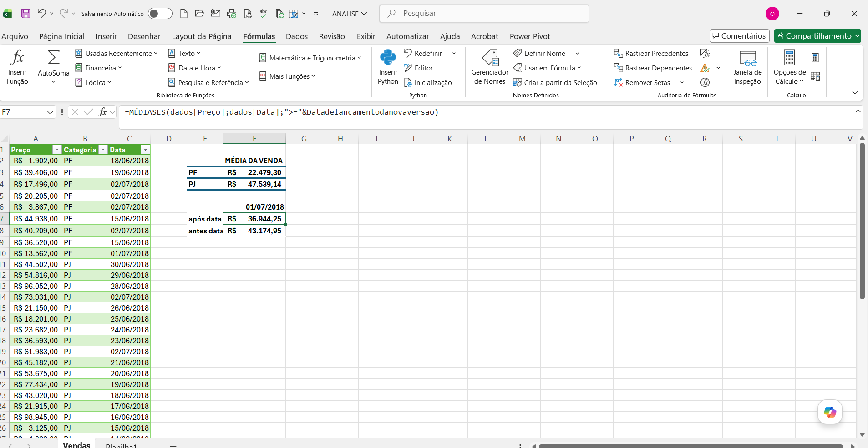868x448 pixels.
Task: Switch to Inserir tab
Action: 106,36
